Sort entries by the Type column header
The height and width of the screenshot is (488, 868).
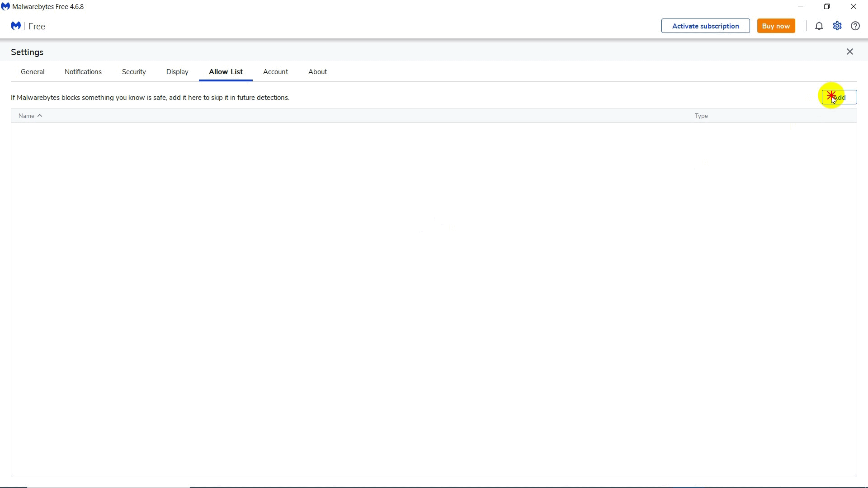[701, 116]
